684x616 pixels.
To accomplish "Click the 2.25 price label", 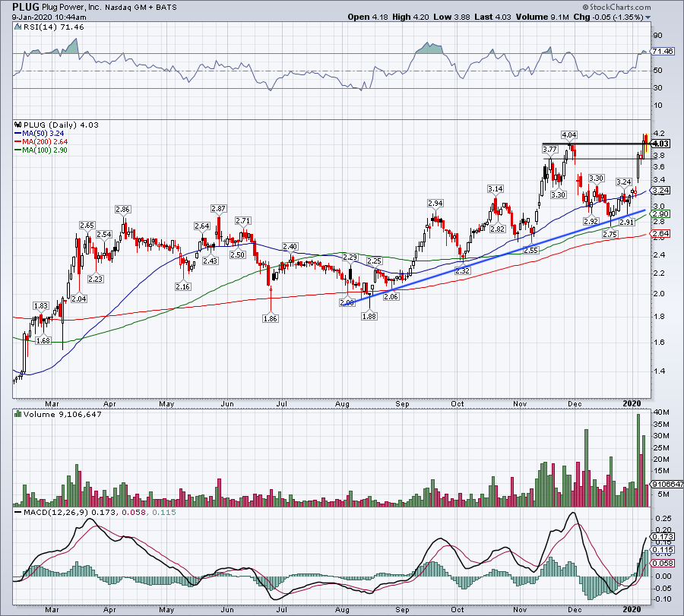I will tap(374, 261).
